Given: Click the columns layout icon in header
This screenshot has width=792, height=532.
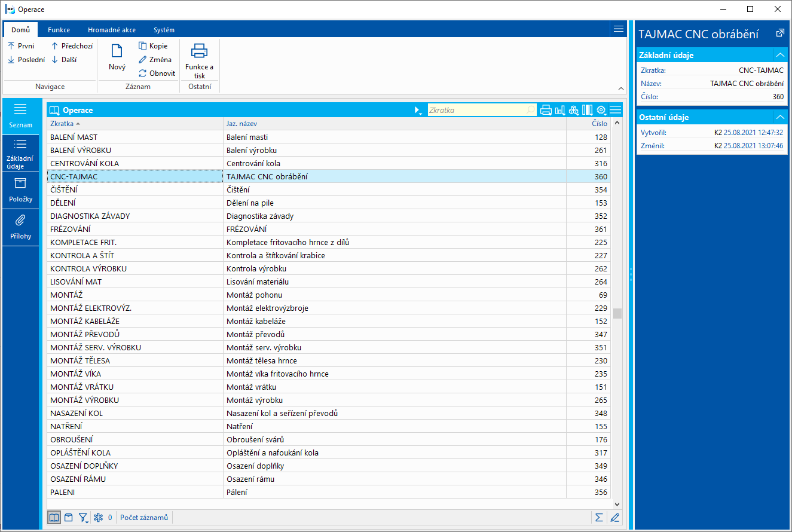Looking at the screenshot, I should pyautogui.click(x=587, y=110).
